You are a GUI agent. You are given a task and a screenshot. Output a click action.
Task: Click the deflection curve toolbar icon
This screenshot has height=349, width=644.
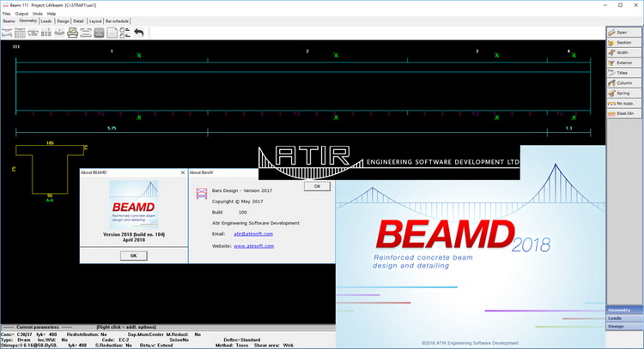click(59, 33)
